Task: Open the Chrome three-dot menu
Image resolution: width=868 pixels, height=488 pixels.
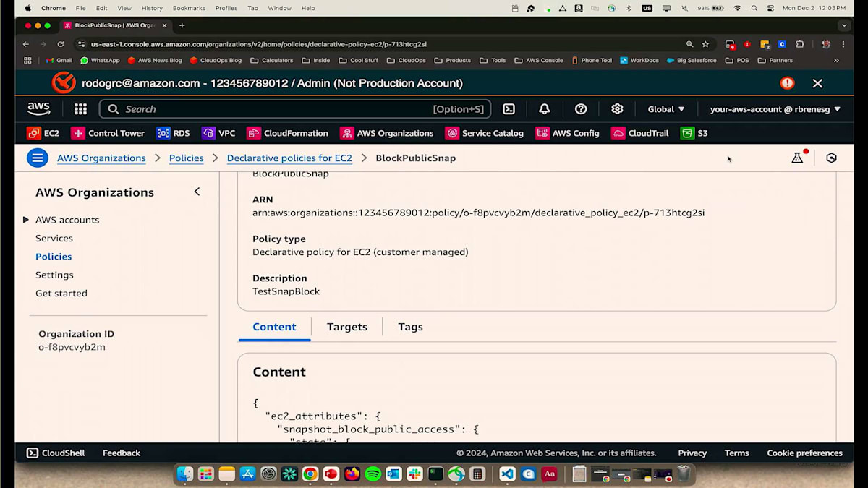Action: pos(844,44)
